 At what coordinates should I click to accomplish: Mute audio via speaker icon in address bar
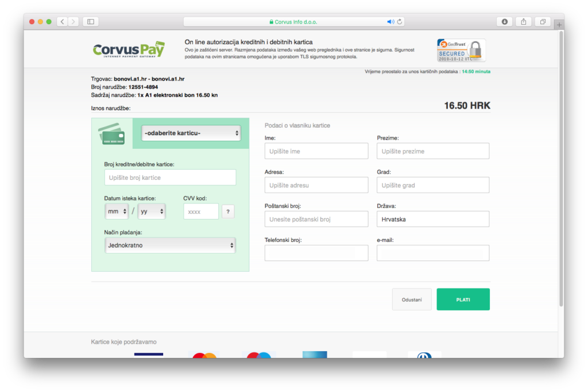[390, 22]
